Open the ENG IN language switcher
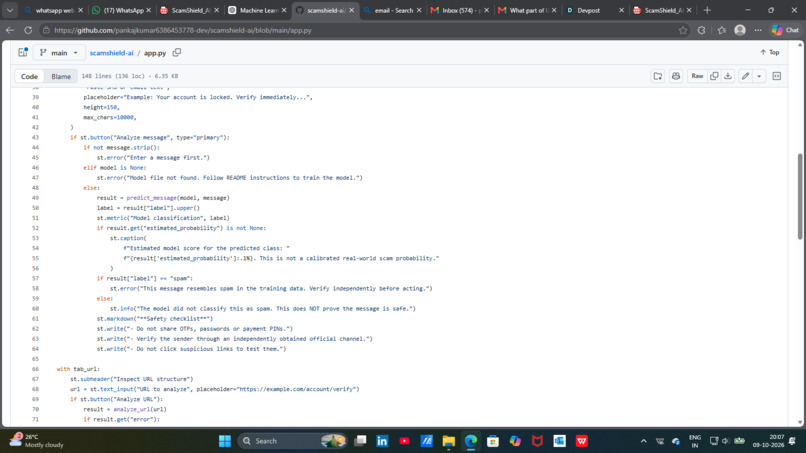This screenshot has height=453, width=806. [x=695, y=441]
